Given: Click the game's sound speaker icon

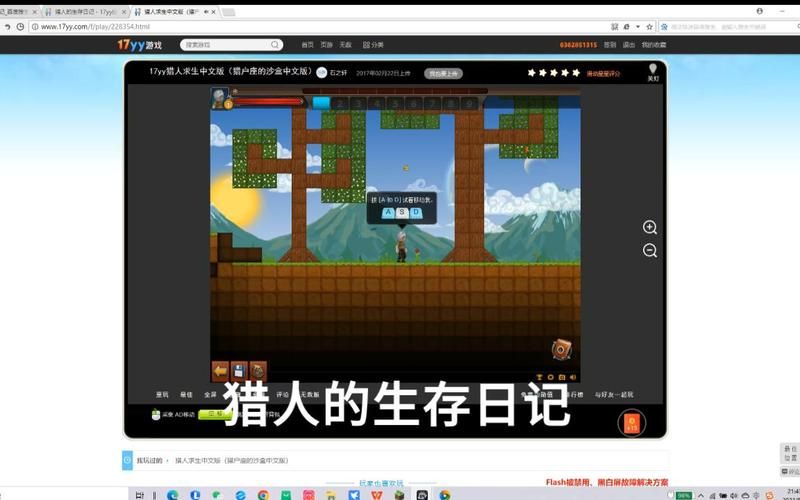Looking at the screenshot, I should pyautogui.click(x=572, y=377).
